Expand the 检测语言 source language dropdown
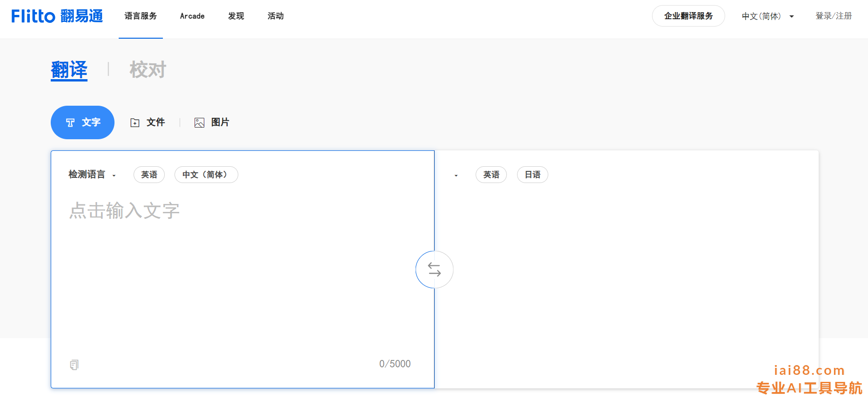This screenshot has width=868, height=400. (x=92, y=175)
